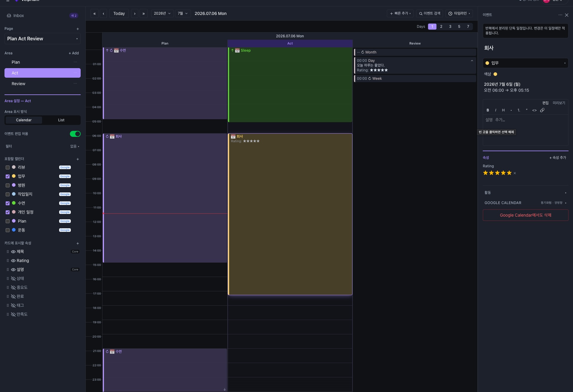Open the Act area three-dot menu
This screenshot has height=392, width=573.
coord(75,73)
